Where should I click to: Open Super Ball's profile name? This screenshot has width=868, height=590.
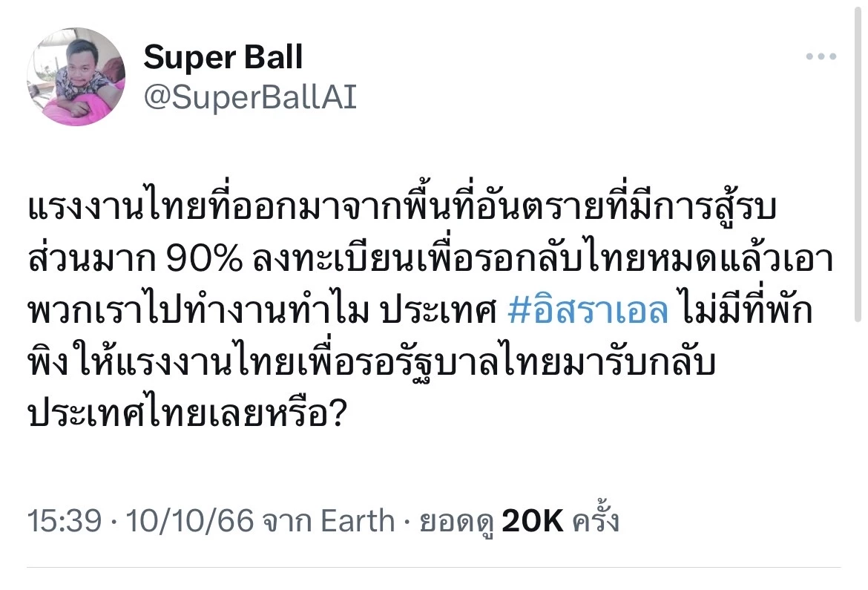coord(224,56)
